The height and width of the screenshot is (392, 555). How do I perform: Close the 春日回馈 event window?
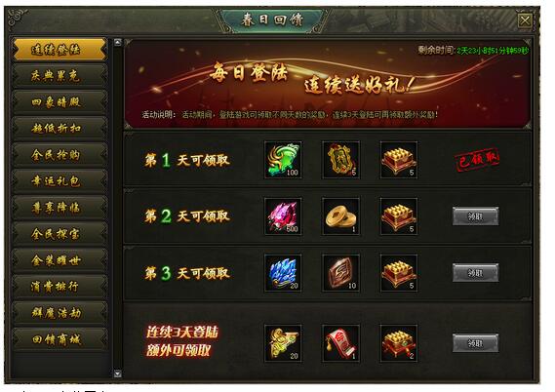[x=525, y=20]
